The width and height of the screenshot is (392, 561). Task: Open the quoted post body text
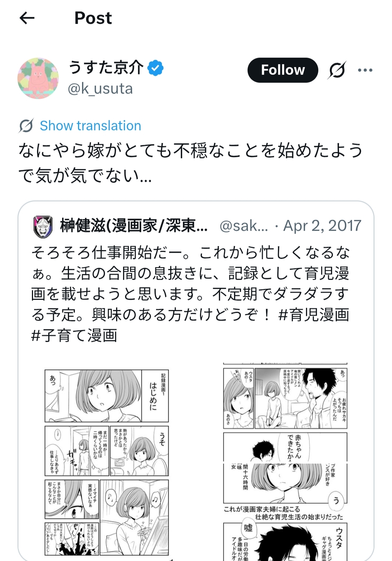[x=190, y=293]
